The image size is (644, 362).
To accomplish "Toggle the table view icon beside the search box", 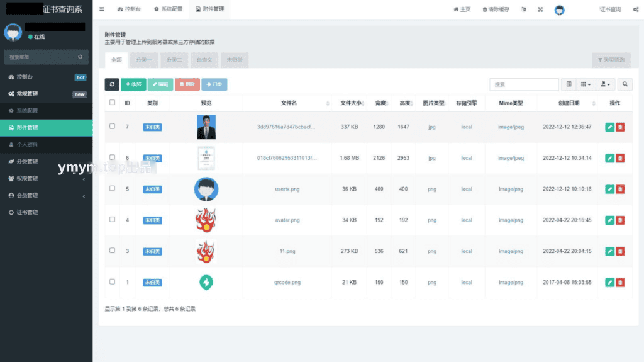I will click(569, 84).
